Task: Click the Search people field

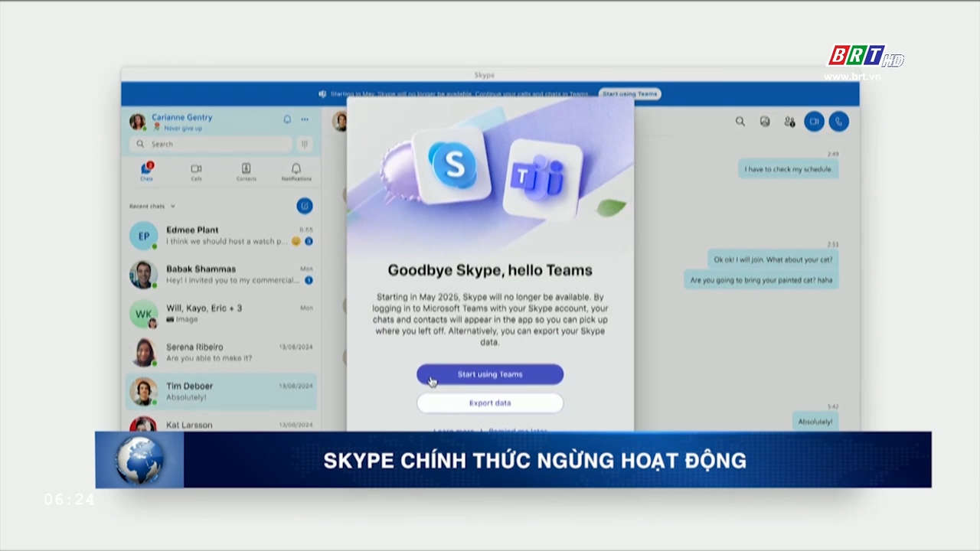Action: tap(211, 144)
